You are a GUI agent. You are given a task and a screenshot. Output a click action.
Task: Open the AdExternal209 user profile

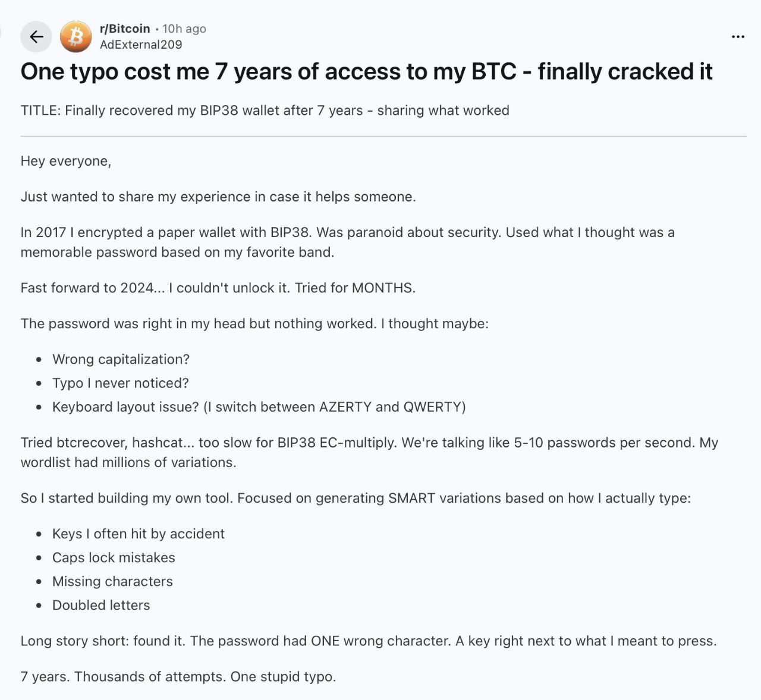(141, 45)
